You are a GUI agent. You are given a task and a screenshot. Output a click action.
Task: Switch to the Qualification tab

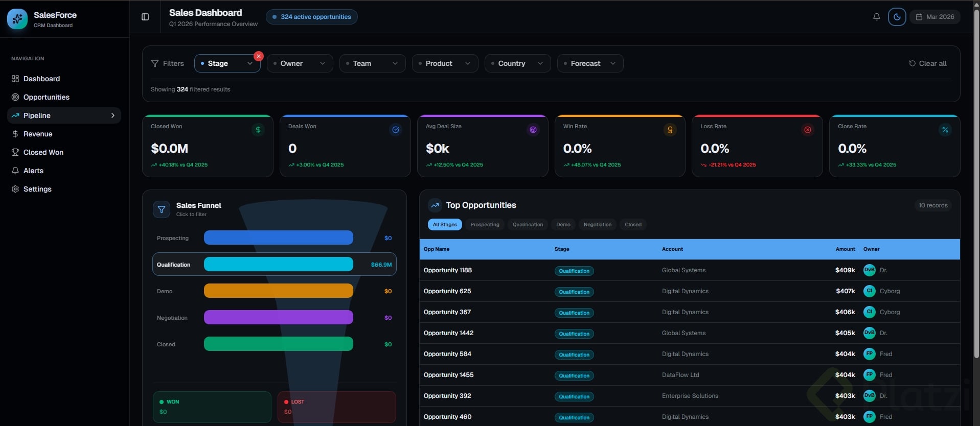tap(528, 225)
